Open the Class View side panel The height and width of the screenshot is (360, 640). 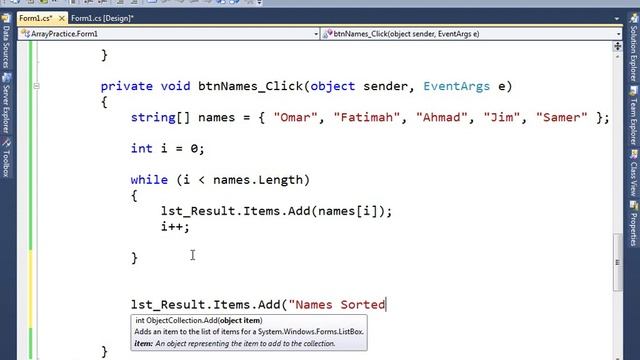(x=633, y=173)
